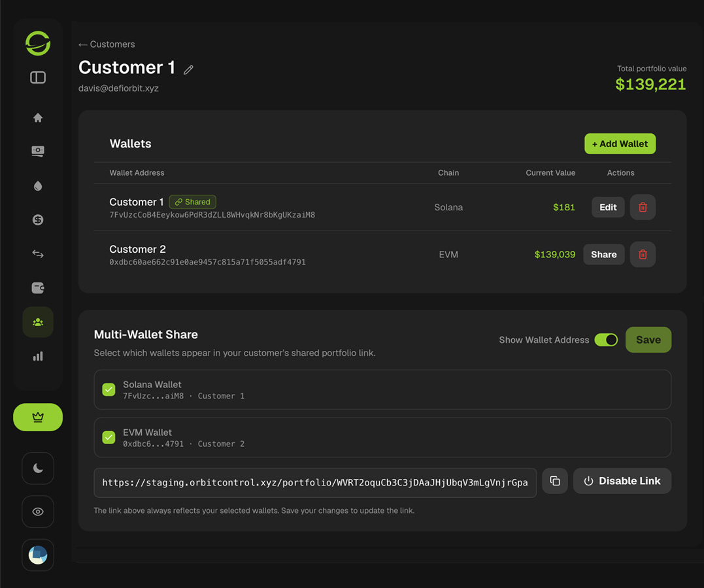Open the dollar coin icon in sidebar
704x588 pixels.
38,220
